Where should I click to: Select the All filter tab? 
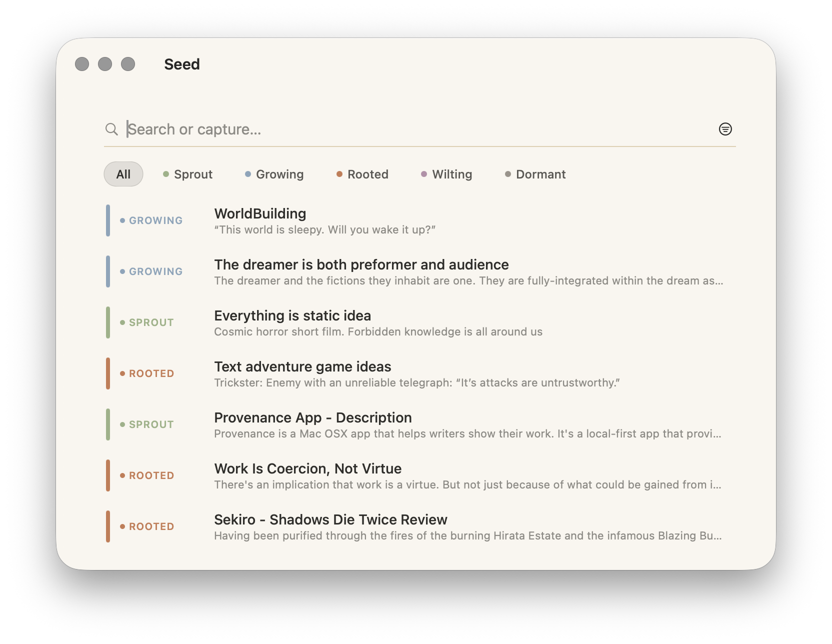(123, 174)
